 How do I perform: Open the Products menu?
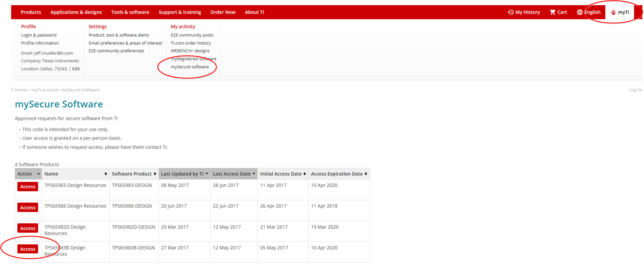pyautogui.click(x=31, y=12)
